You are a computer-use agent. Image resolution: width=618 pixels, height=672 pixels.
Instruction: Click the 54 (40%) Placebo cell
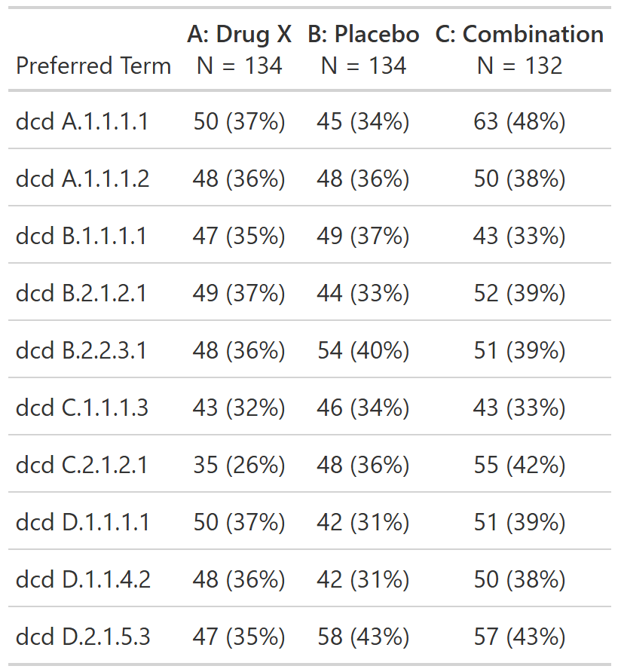[x=363, y=350]
